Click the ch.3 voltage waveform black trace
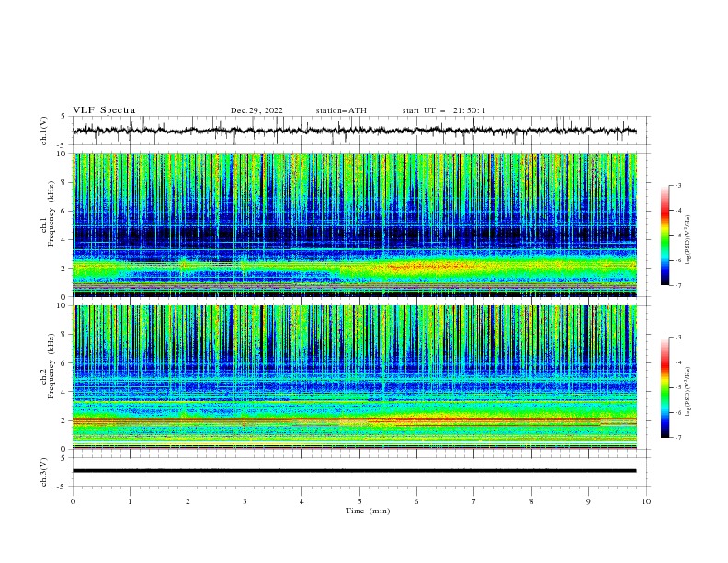Screen dimensions: 728x563 pos(354,471)
